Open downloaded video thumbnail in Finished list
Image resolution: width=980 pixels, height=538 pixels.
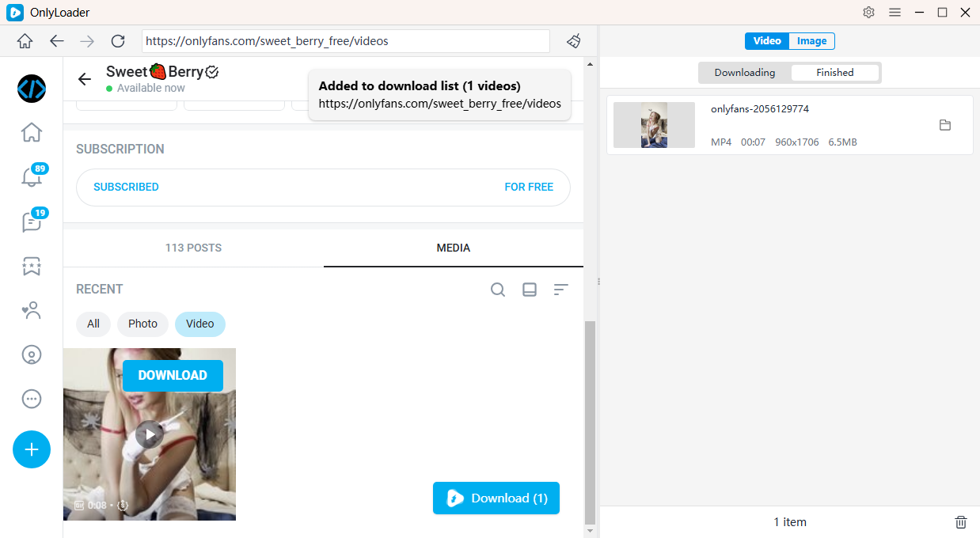tap(654, 125)
